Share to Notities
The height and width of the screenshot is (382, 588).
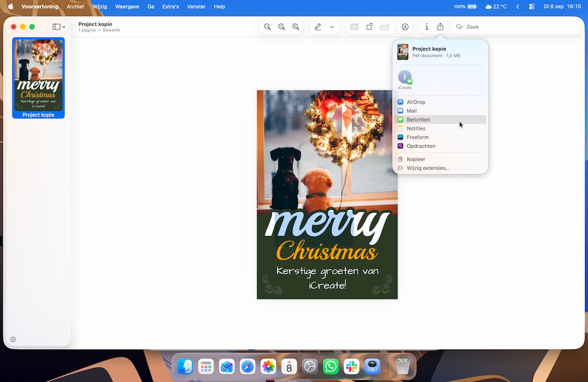pyautogui.click(x=440, y=128)
